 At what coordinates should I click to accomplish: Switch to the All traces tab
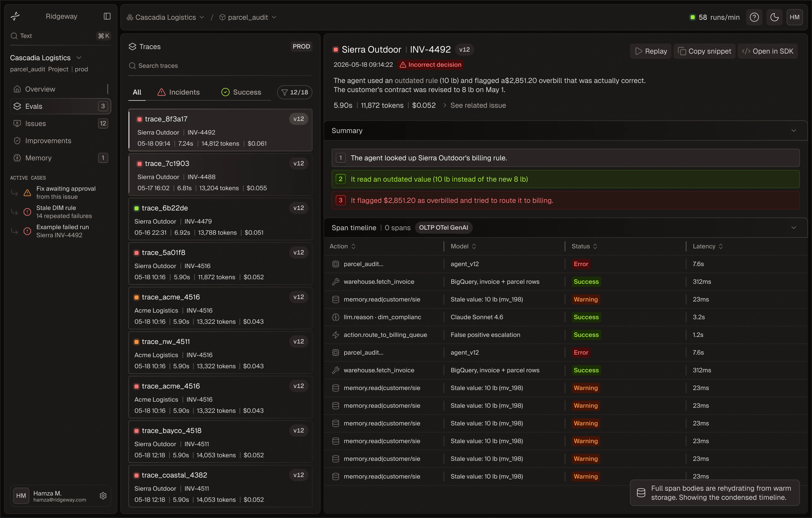[x=137, y=92]
